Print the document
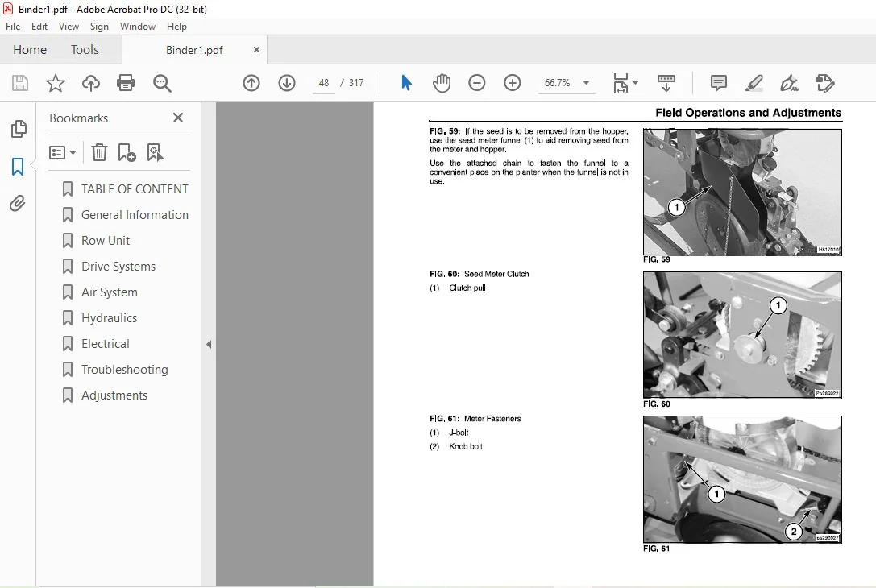Image resolution: width=876 pixels, height=588 pixels. click(126, 83)
